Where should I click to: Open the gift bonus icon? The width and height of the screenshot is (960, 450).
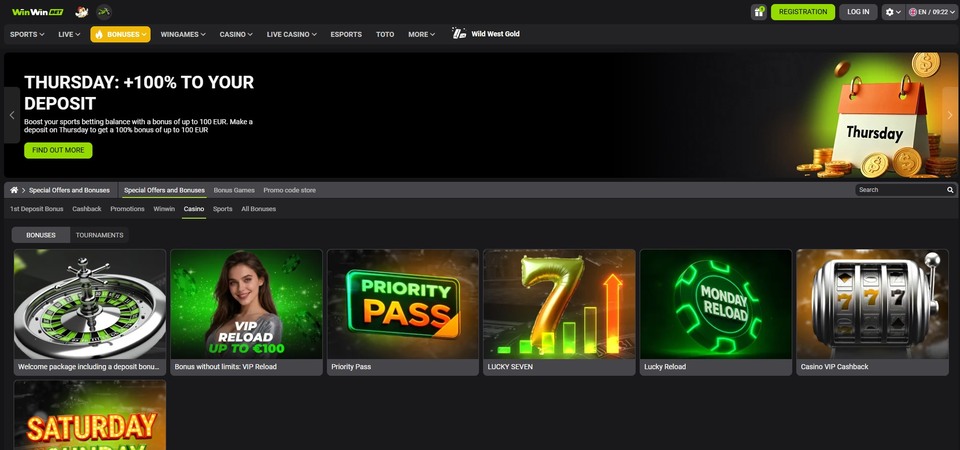759,12
